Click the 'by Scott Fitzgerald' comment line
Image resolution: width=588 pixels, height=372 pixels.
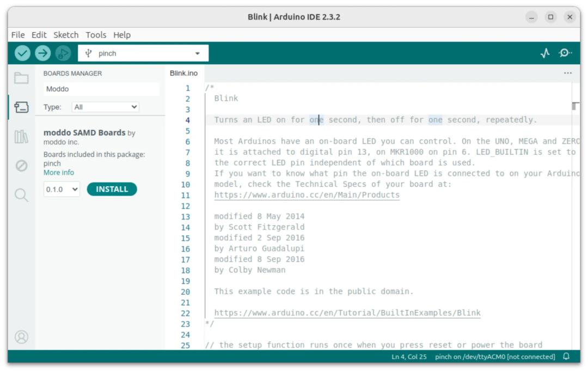pyautogui.click(x=260, y=227)
